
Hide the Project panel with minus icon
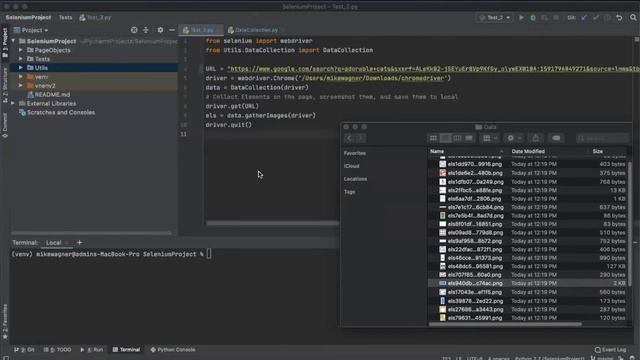[x=172, y=30]
